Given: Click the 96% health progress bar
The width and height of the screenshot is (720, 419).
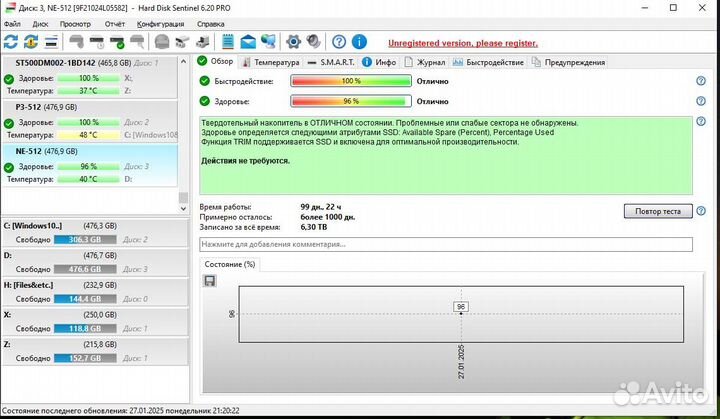Looking at the screenshot, I should 350,101.
